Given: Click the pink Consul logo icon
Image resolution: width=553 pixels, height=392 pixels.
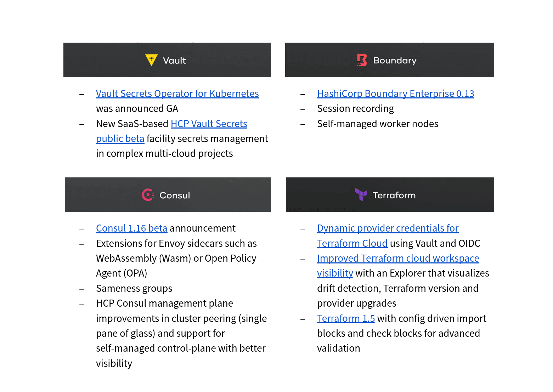Looking at the screenshot, I should [x=148, y=195].
